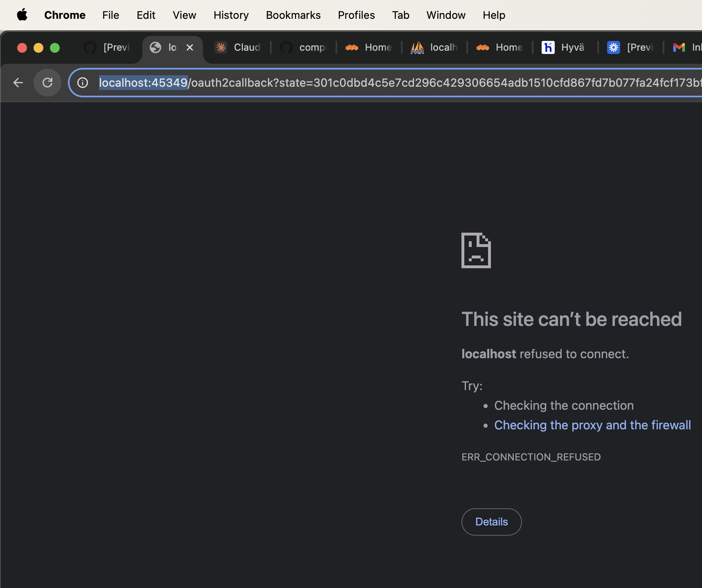702x588 pixels.
Task: Open Checking the proxy and the firewall link
Action: click(x=592, y=425)
